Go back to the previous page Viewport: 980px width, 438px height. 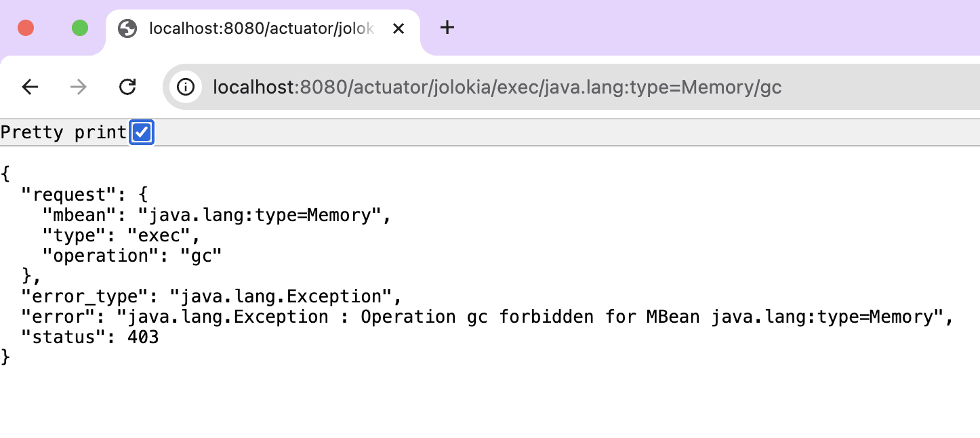30,87
